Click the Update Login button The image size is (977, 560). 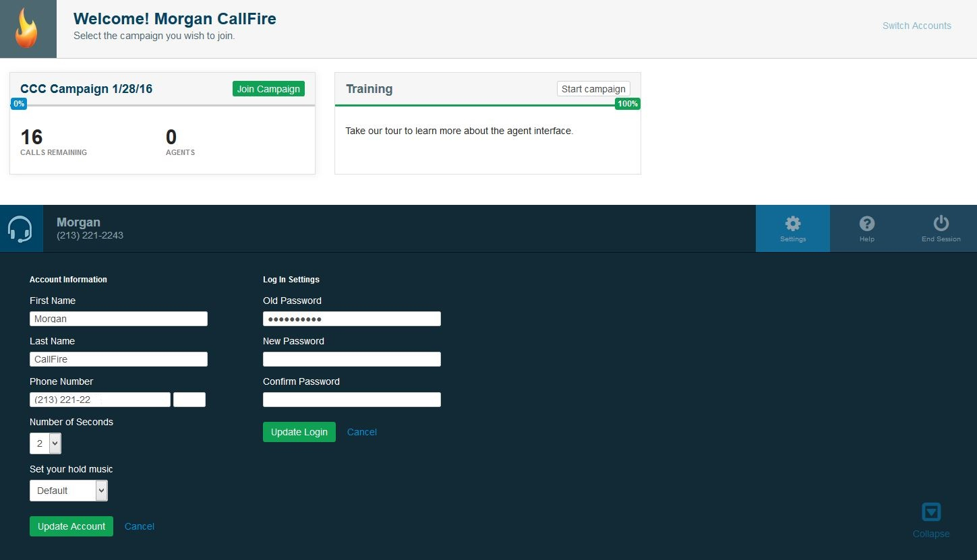point(299,431)
